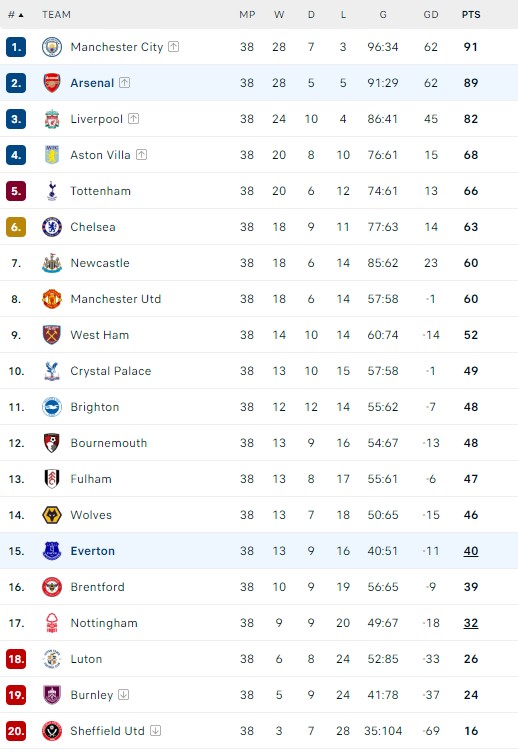Click down arrow icon beside Sheffield Utd
Viewport: 518px width, 752px height.
tap(155, 730)
